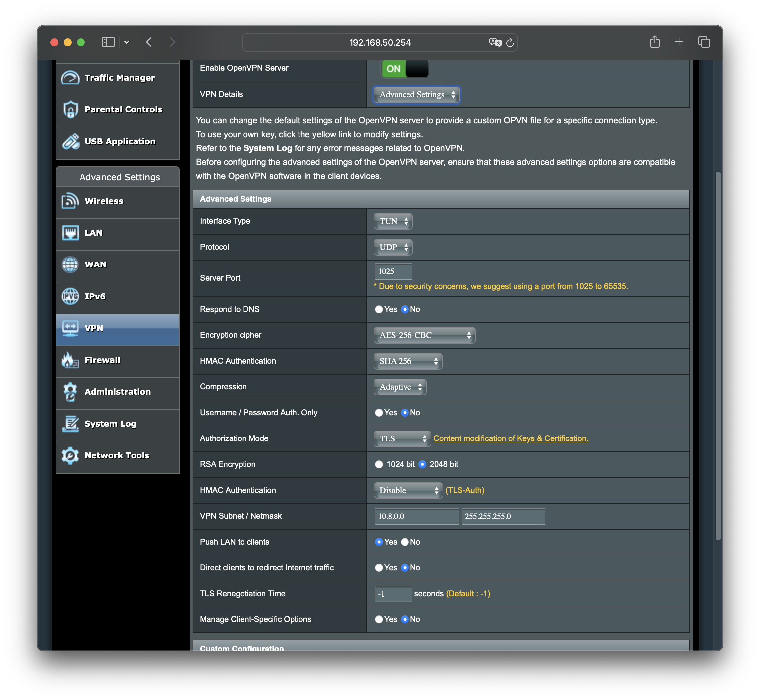Turn off the Enable OpenVPN Server switch

point(405,69)
